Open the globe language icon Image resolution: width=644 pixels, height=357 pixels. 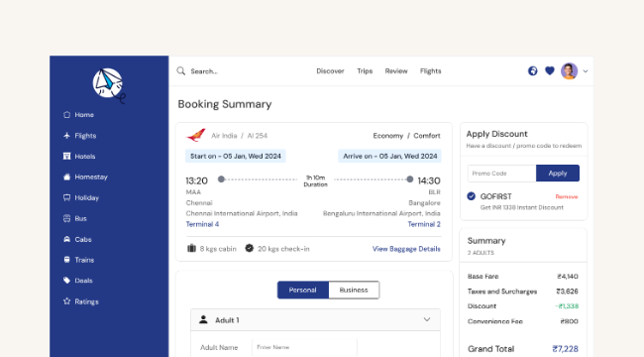[x=532, y=71]
